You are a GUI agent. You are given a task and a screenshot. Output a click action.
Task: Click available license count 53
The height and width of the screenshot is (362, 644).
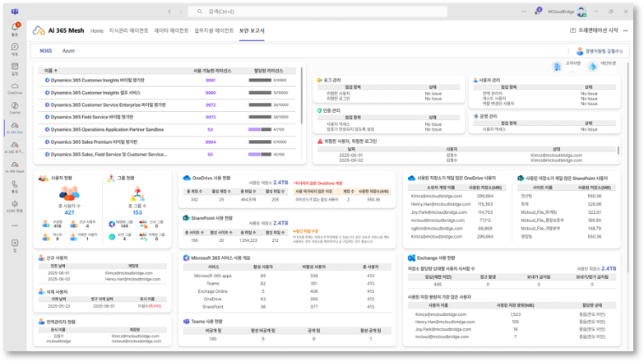click(x=211, y=130)
